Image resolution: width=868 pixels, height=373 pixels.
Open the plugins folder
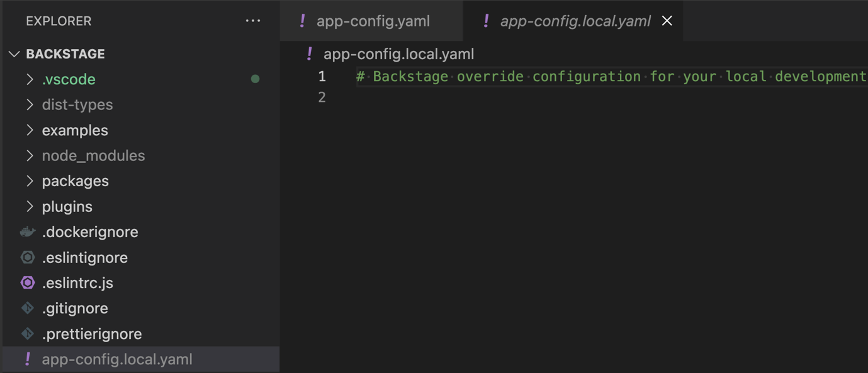(x=67, y=206)
